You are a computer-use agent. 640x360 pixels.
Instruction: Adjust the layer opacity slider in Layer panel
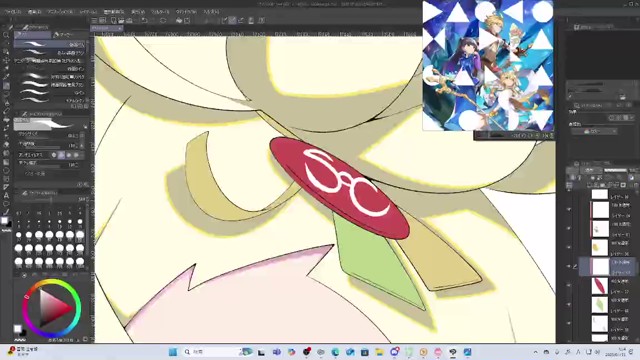[616, 170]
